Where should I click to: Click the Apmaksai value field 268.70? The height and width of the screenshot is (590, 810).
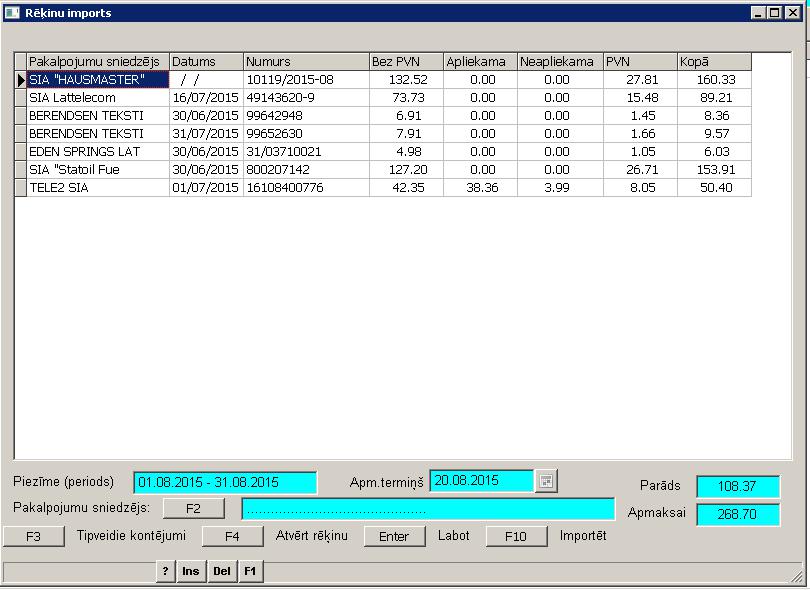pyautogui.click(x=738, y=514)
